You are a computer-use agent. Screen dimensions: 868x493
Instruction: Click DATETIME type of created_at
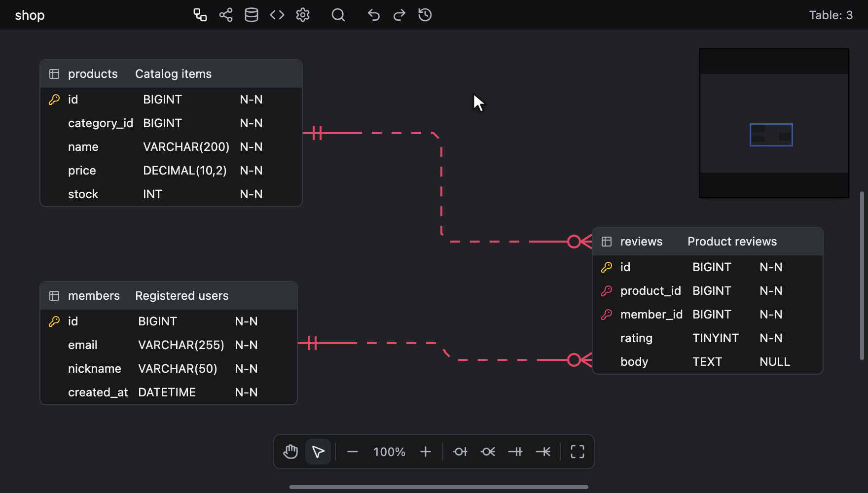click(x=167, y=392)
